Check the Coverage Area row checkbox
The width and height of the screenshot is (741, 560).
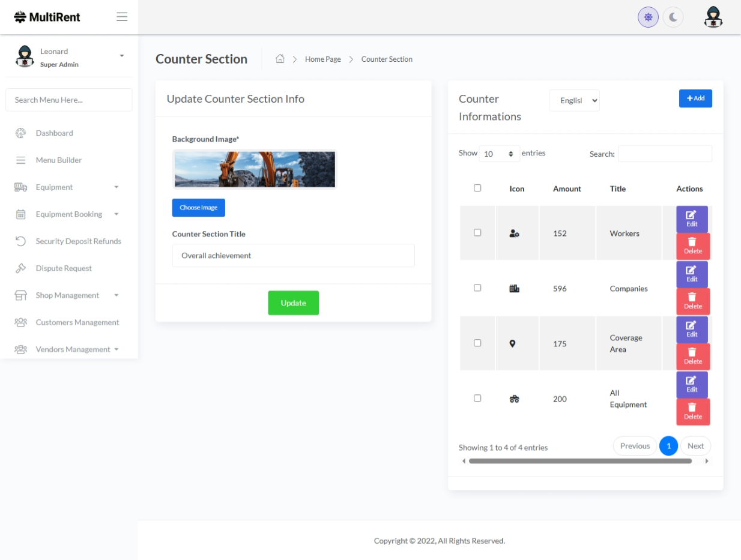(477, 343)
